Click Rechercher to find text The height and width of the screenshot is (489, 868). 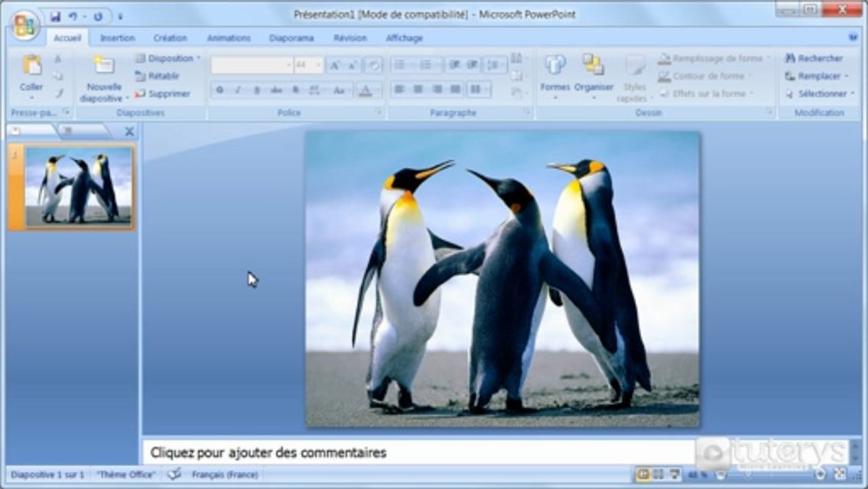814,58
